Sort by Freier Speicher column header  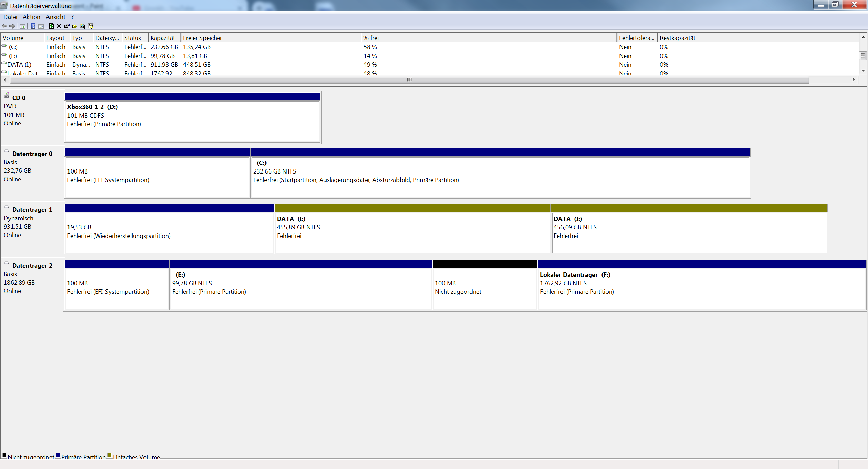pos(202,38)
